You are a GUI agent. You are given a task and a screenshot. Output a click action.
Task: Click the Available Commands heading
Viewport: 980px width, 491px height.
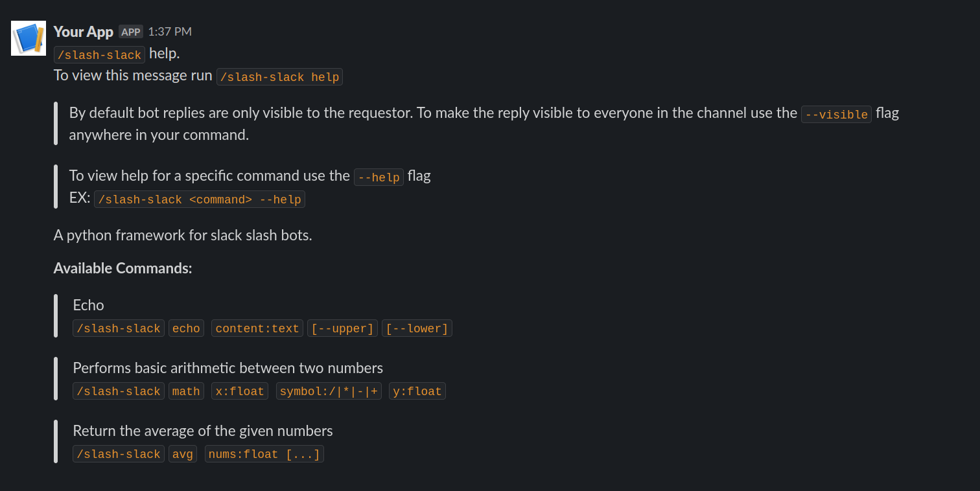pos(123,268)
